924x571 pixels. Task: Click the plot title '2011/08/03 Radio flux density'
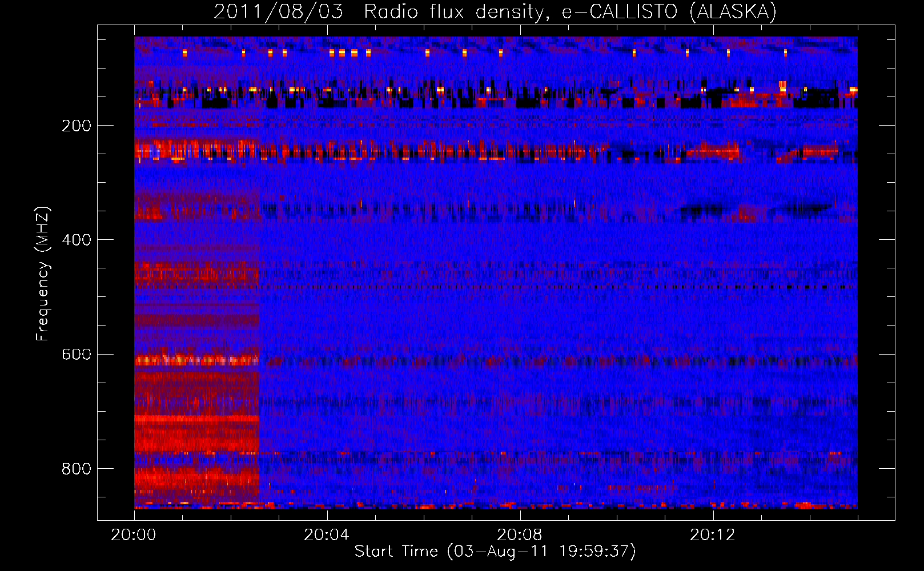(x=495, y=11)
